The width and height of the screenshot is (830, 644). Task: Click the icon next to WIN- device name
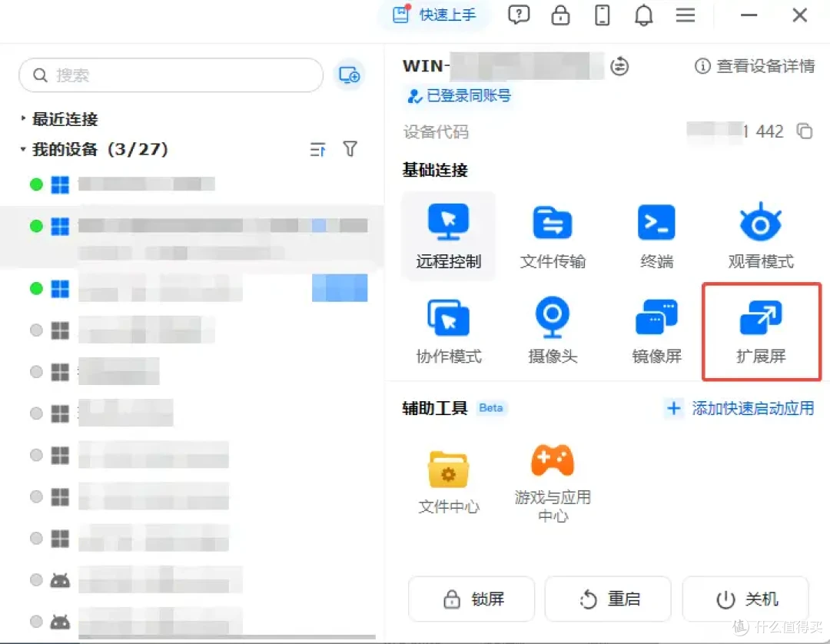pyautogui.click(x=619, y=66)
